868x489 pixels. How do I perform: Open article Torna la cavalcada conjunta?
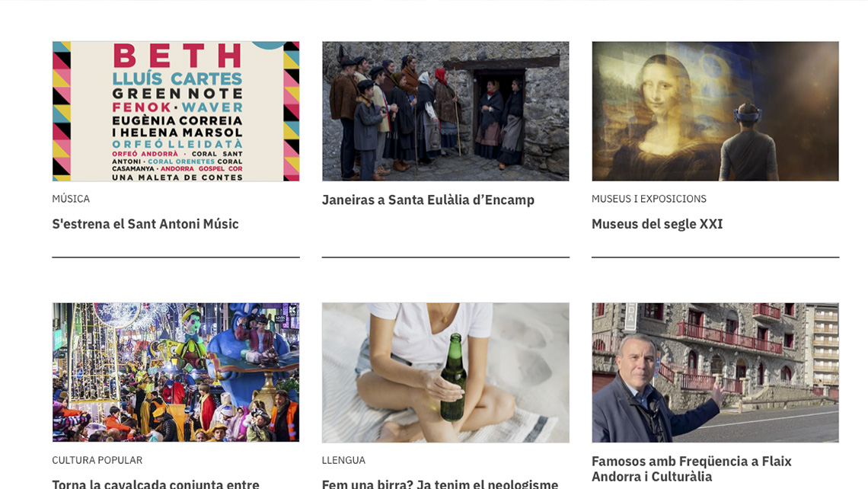coord(155,484)
